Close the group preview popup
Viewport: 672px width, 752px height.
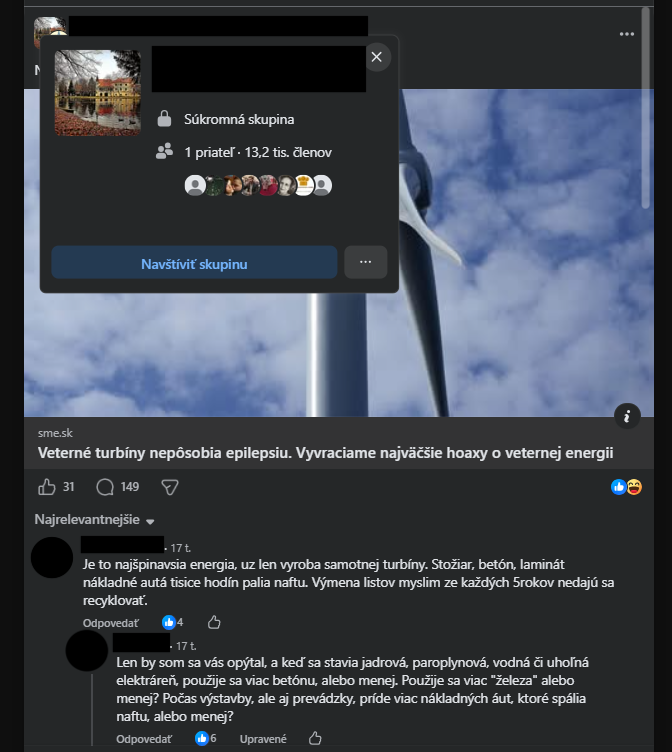[x=377, y=57]
